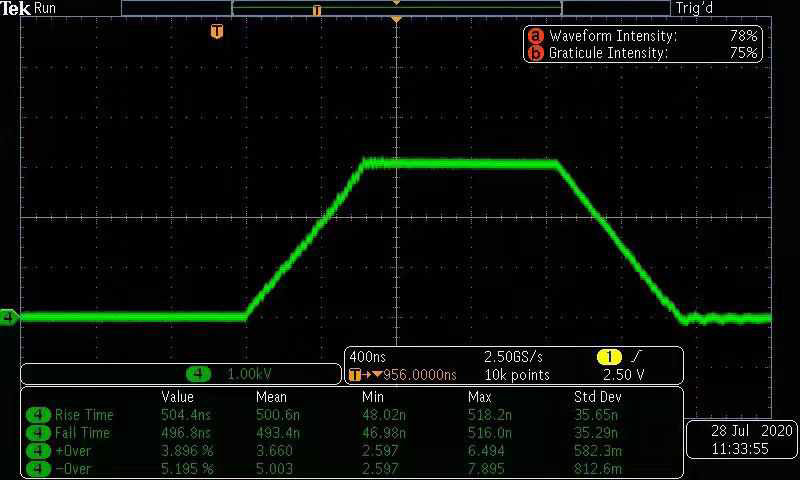
Task: Click the channel 4 badge on +Over row
Action: pos(38,451)
